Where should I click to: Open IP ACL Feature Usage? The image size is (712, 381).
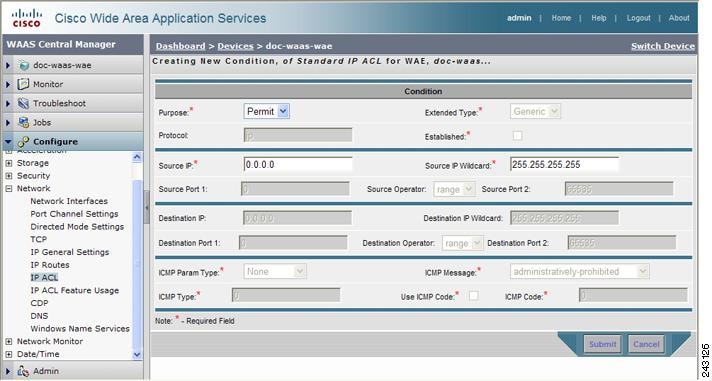click(74, 290)
